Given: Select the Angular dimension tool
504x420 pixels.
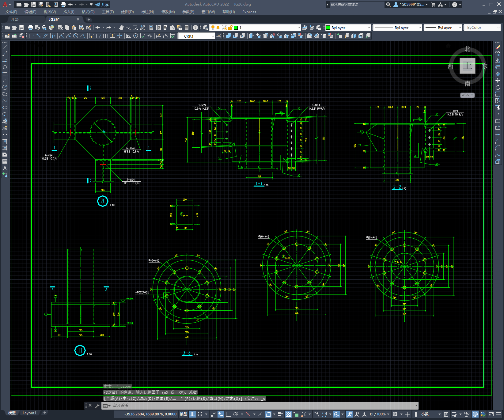Looking at the screenshot, I should point(82,36).
